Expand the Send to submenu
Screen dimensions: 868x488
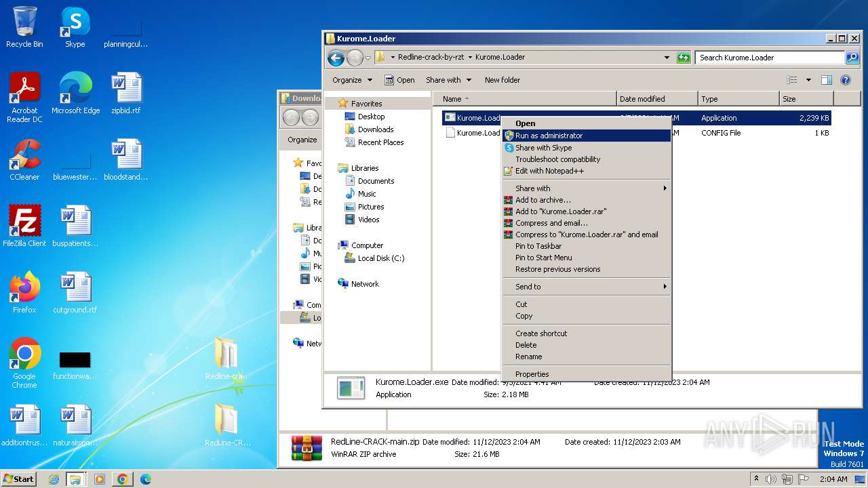coord(587,287)
